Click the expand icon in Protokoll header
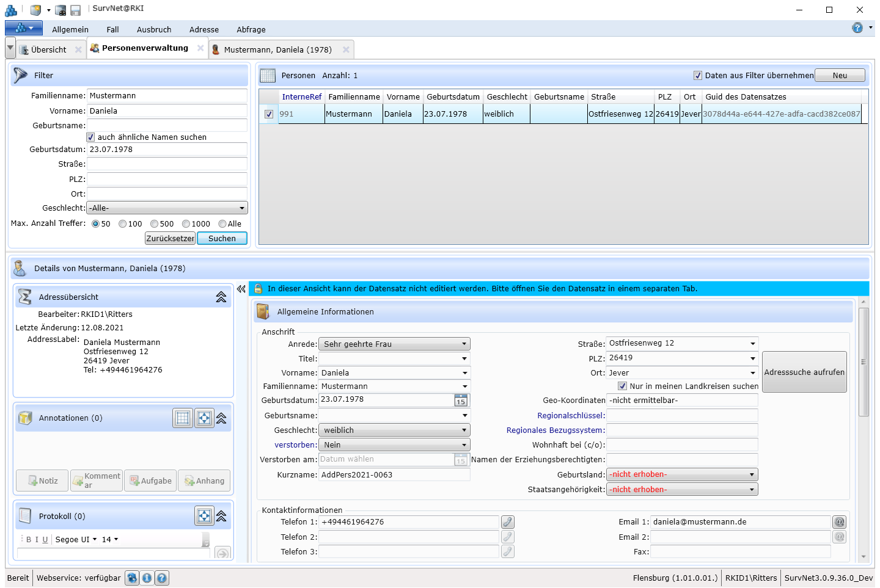This screenshot has height=588, width=880. 204,516
